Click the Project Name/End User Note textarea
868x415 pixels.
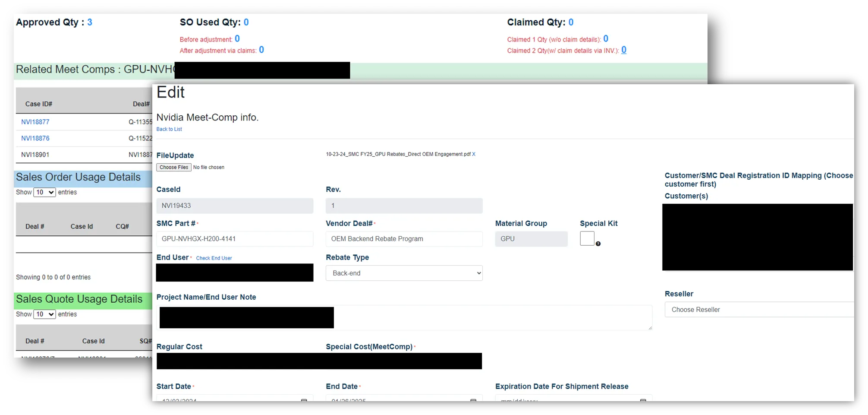point(492,317)
